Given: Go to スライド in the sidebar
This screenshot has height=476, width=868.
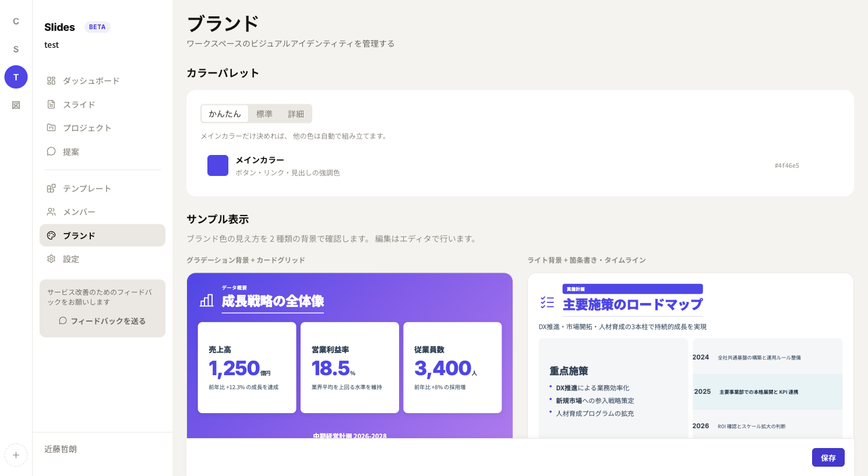Looking at the screenshot, I should 103,104.
